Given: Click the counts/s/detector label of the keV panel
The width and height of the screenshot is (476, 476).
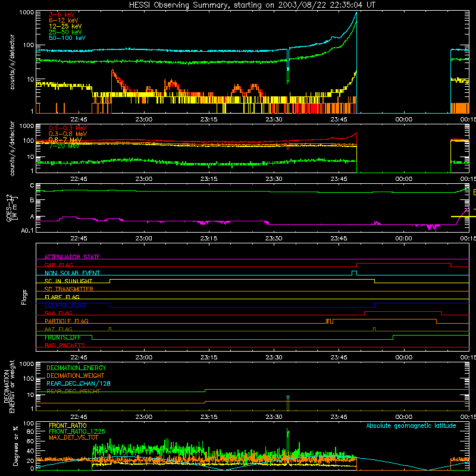Looking at the screenshot, I should coord(12,62).
